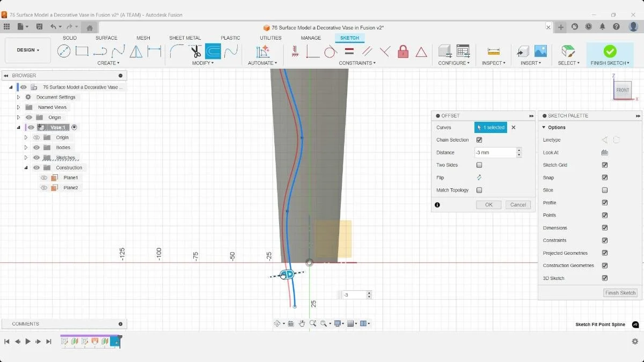Apply the Horizontal/Vertical constraint
644x362 pixels.
coord(295,51)
